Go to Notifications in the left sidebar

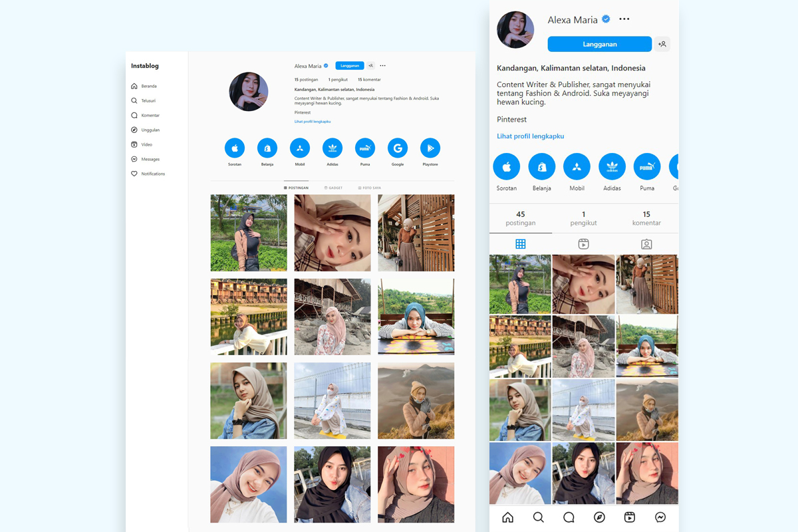pos(152,174)
